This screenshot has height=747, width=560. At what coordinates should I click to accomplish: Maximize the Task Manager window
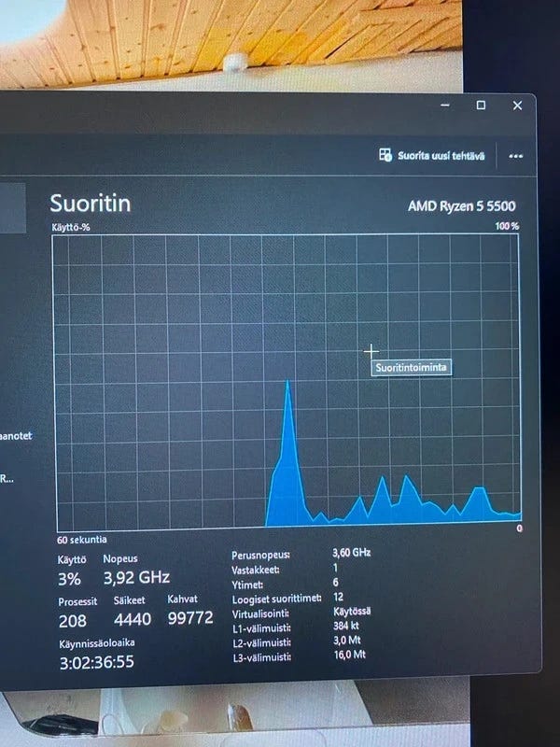[x=481, y=105]
